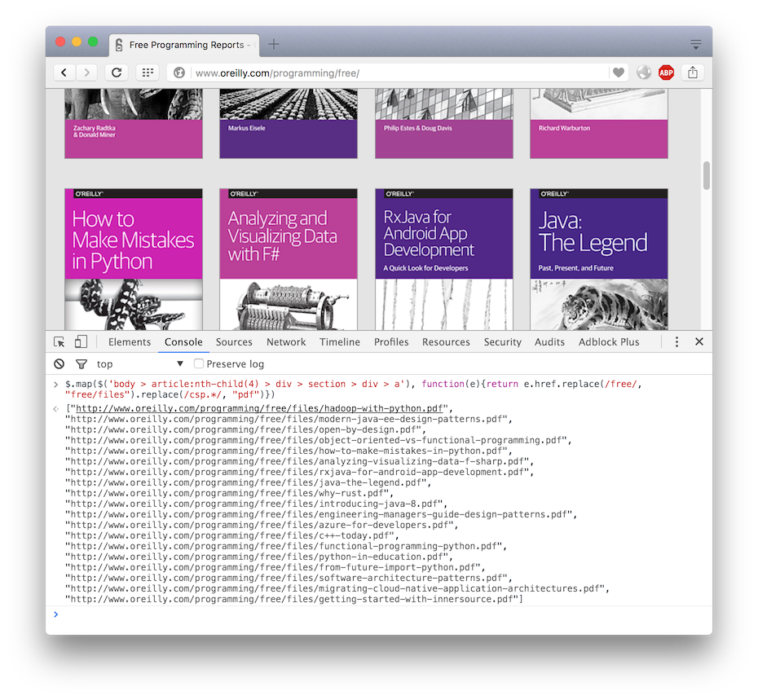Open RxJava for Android App Development cover

[443, 259]
